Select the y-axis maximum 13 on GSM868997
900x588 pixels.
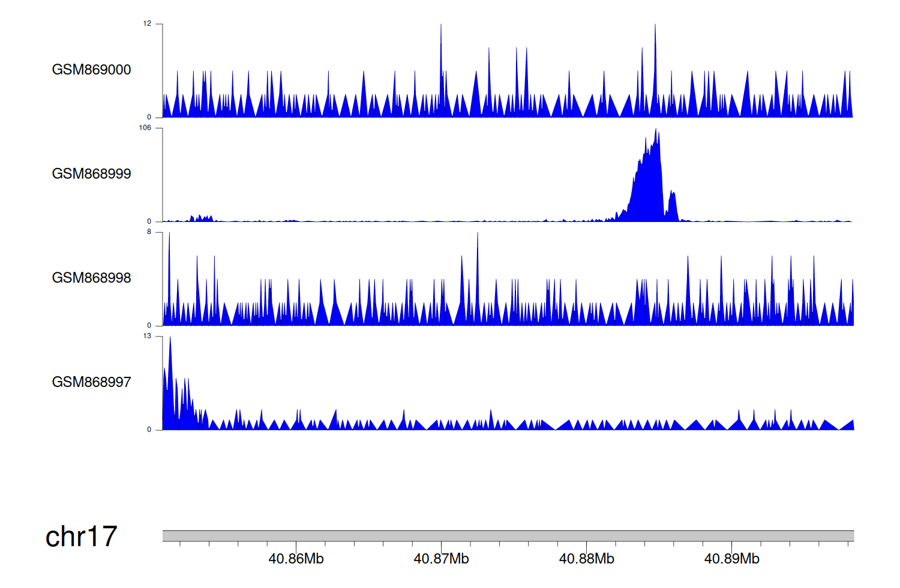[147, 336]
